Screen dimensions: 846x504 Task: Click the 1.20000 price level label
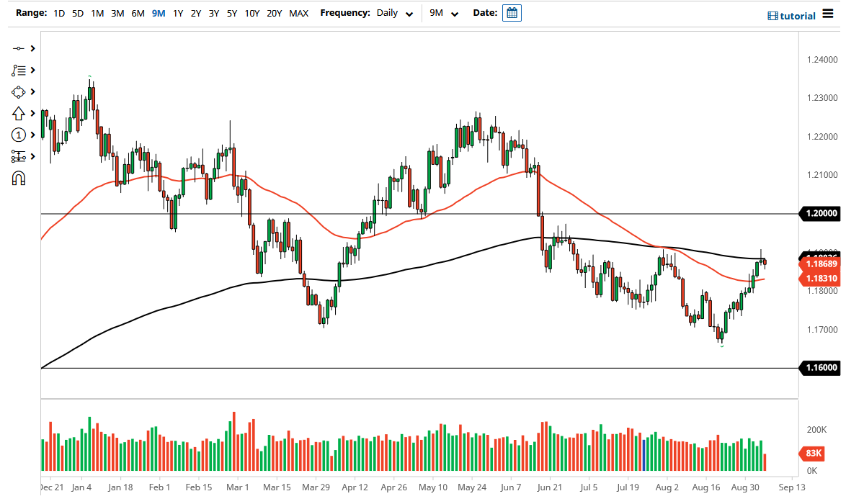coord(820,213)
